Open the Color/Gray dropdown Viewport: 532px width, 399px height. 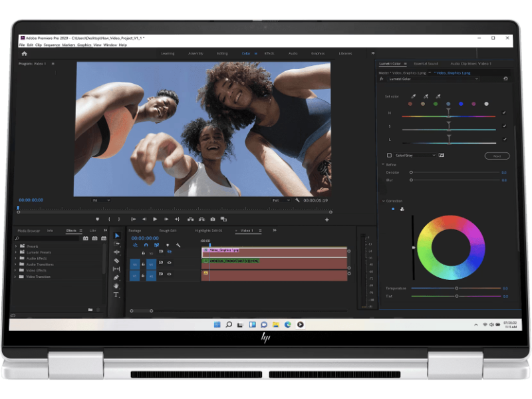coord(416,156)
